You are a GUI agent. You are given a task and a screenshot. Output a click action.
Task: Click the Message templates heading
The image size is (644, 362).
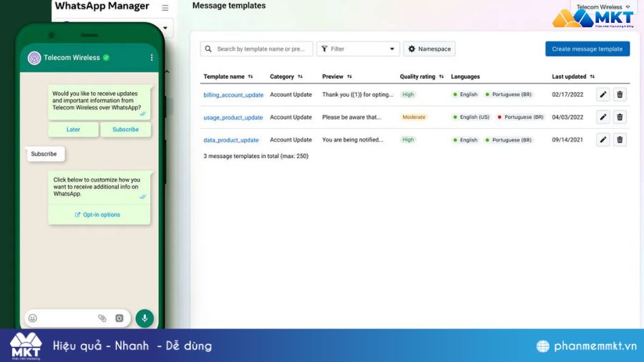229,6
